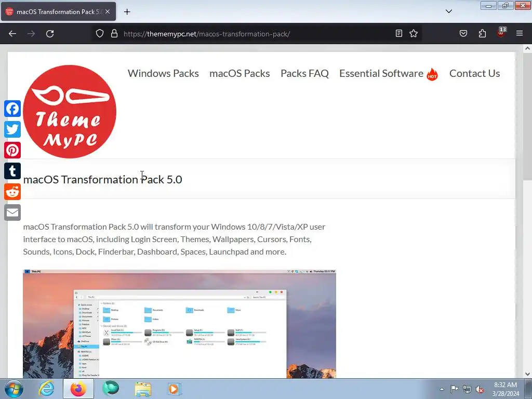Open muted volume tray icon
This screenshot has height=399, width=532.
[x=480, y=389]
